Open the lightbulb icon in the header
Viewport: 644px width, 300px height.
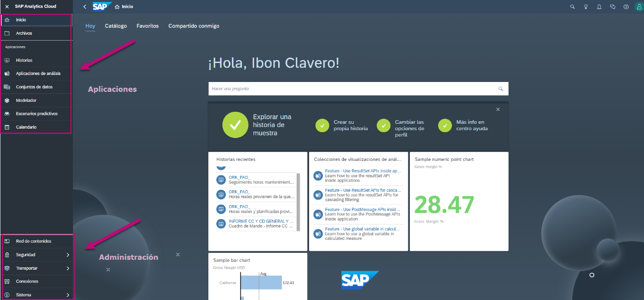click(x=586, y=7)
